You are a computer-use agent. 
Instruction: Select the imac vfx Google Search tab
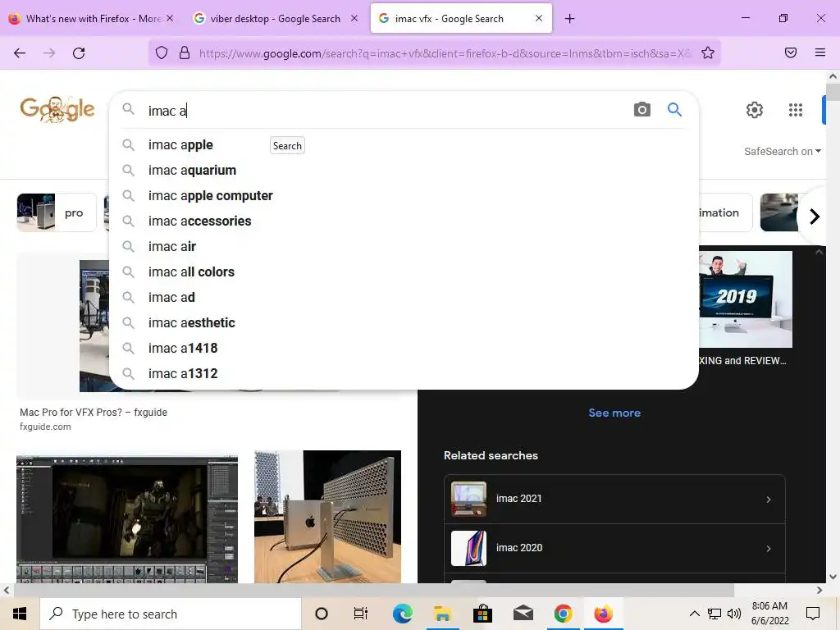point(461,19)
